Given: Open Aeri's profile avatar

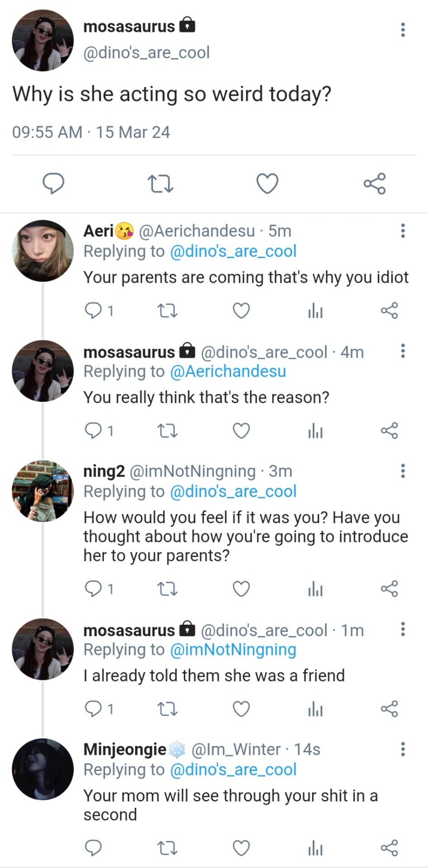Looking at the screenshot, I should 42,251.
